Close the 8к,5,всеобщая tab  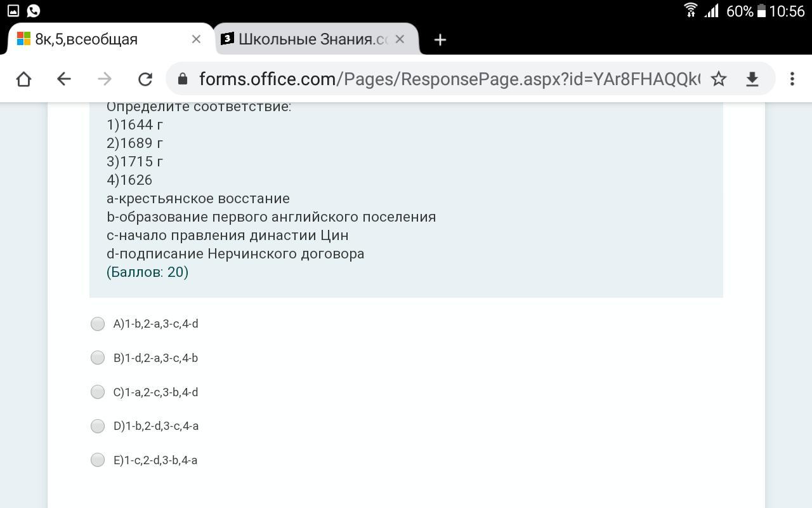[196, 39]
